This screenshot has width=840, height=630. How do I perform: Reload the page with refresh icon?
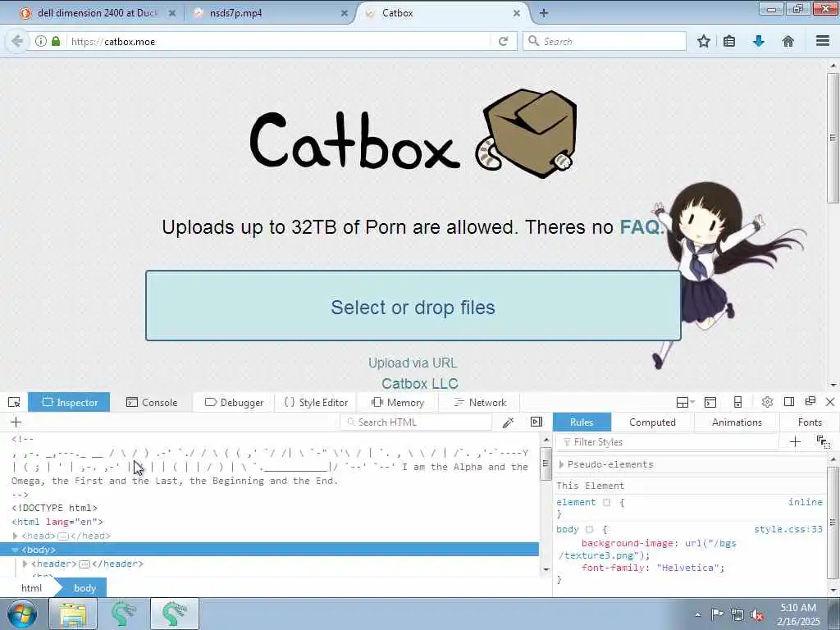503,41
